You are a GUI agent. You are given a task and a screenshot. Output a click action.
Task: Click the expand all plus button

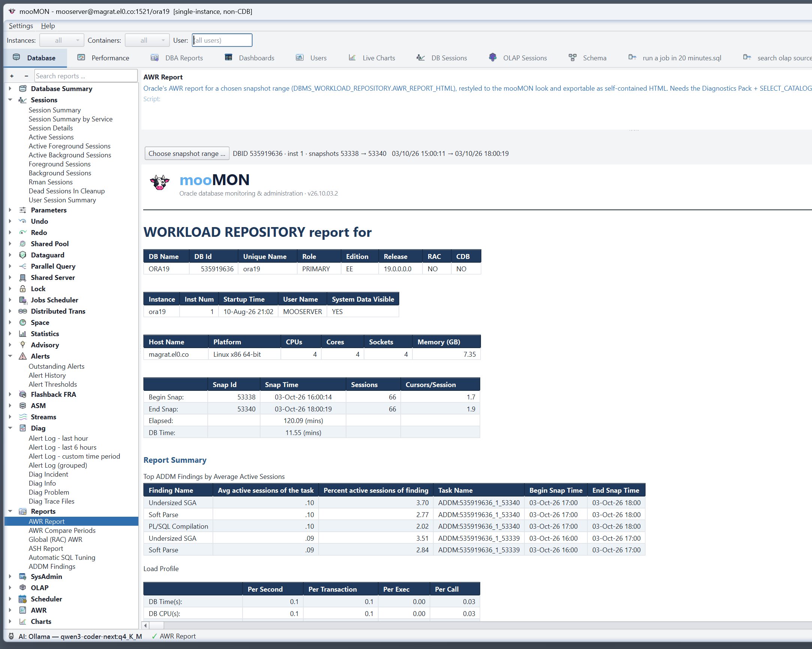point(12,76)
